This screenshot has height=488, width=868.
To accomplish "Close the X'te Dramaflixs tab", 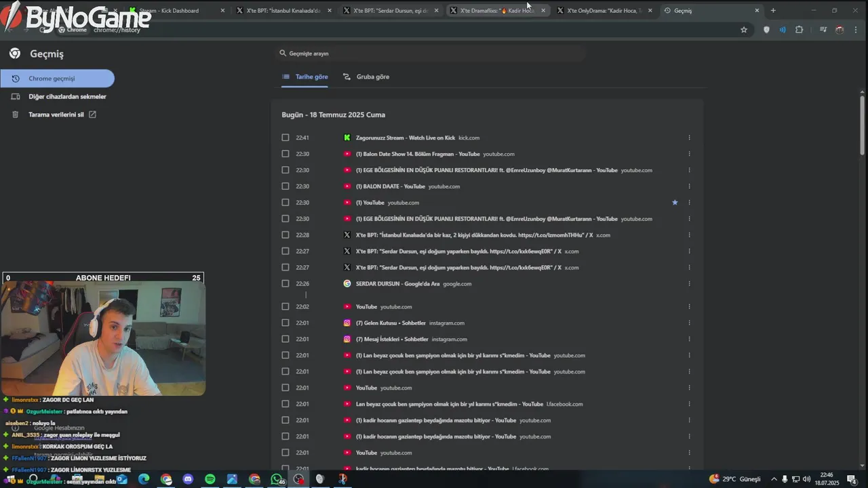I will coord(543,10).
